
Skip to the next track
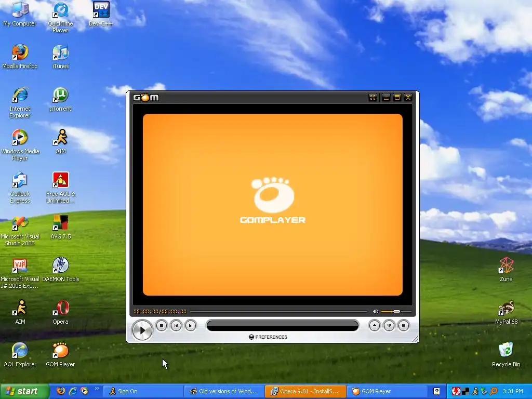(191, 326)
